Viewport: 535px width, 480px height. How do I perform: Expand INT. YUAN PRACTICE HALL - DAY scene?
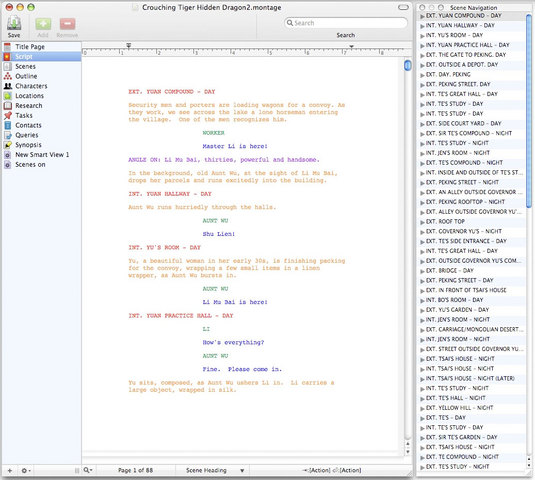[x=422, y=45]
